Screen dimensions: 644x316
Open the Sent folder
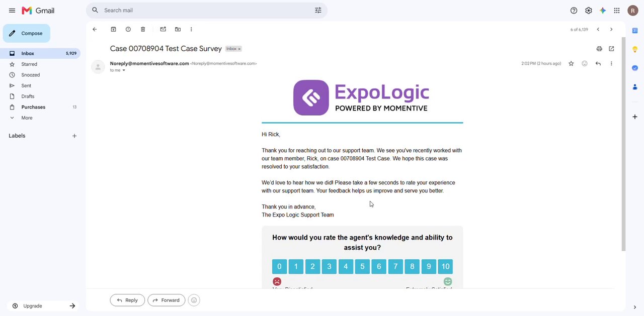[40, 86]
